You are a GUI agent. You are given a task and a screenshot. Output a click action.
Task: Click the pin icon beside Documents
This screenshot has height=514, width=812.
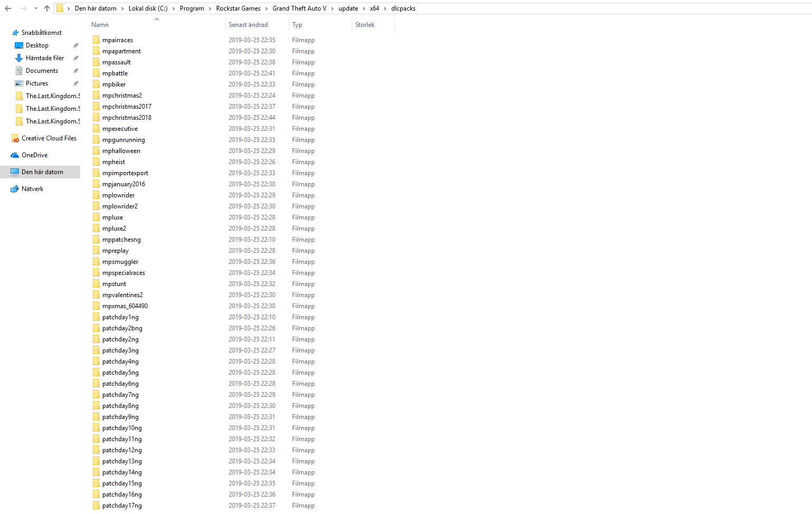(75, 71)
